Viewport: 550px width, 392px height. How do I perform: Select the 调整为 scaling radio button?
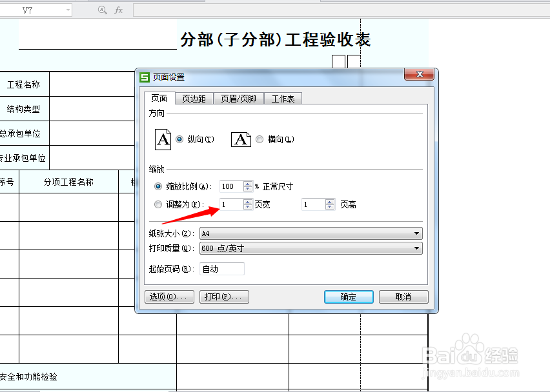[158, 204]
